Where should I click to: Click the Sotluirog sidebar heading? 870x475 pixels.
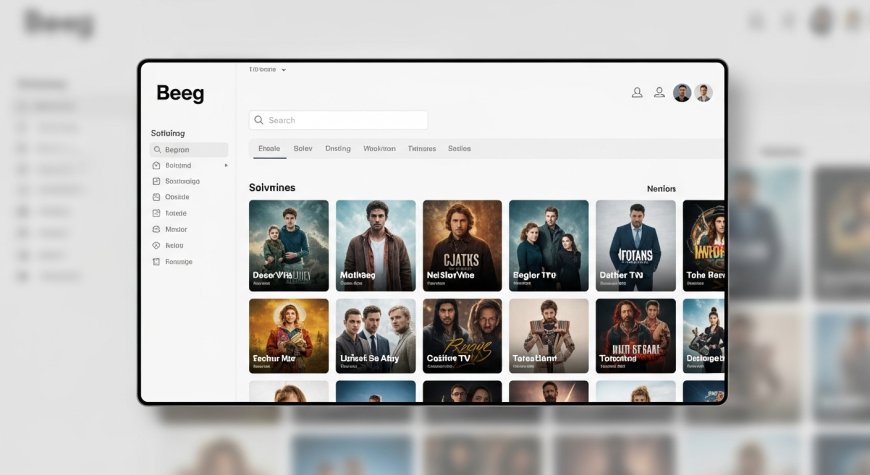point(168,133)
